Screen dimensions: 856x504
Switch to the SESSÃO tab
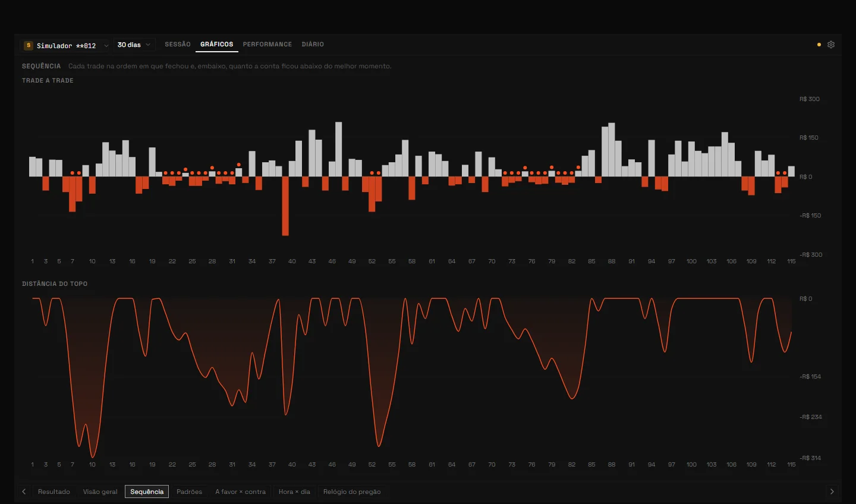[178, 44]
